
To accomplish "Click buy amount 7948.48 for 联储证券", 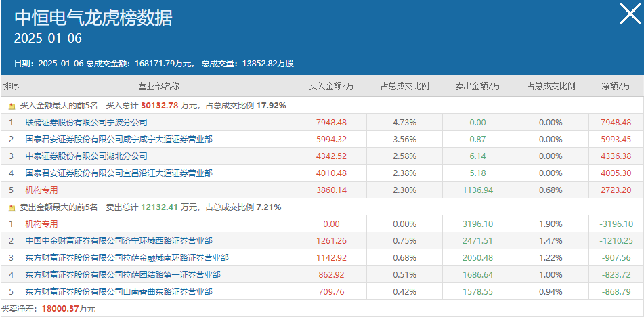I will [331, 123].
